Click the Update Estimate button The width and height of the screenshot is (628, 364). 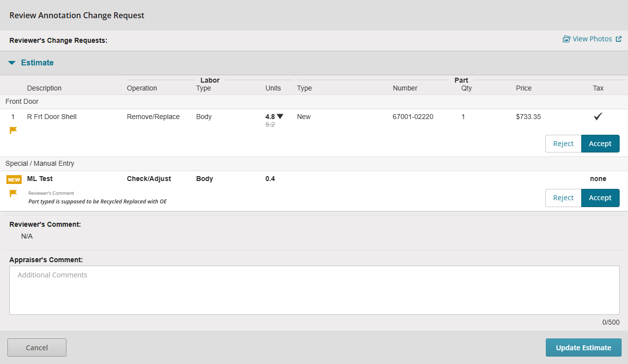[x=583, y=347]
